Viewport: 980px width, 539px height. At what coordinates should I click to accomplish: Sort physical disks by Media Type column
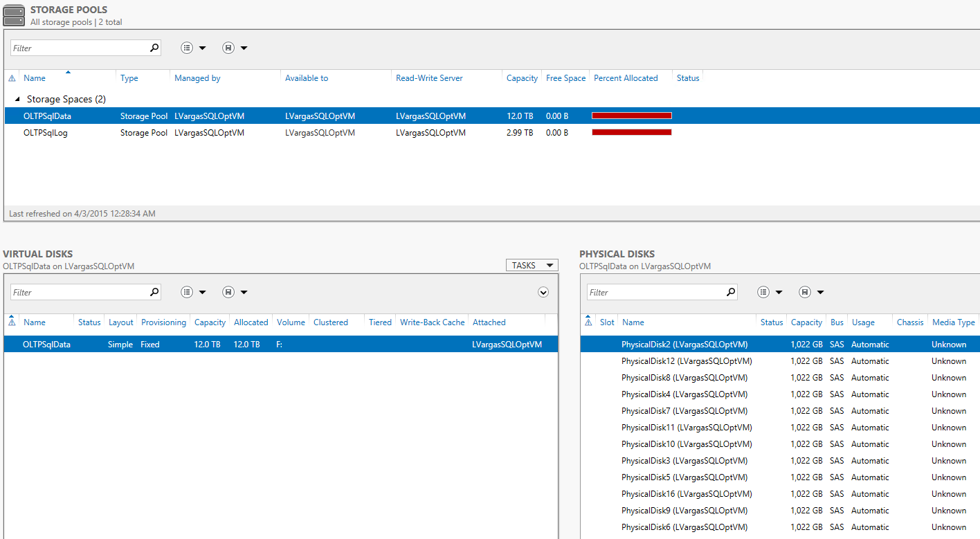click(x=953, y=322)
